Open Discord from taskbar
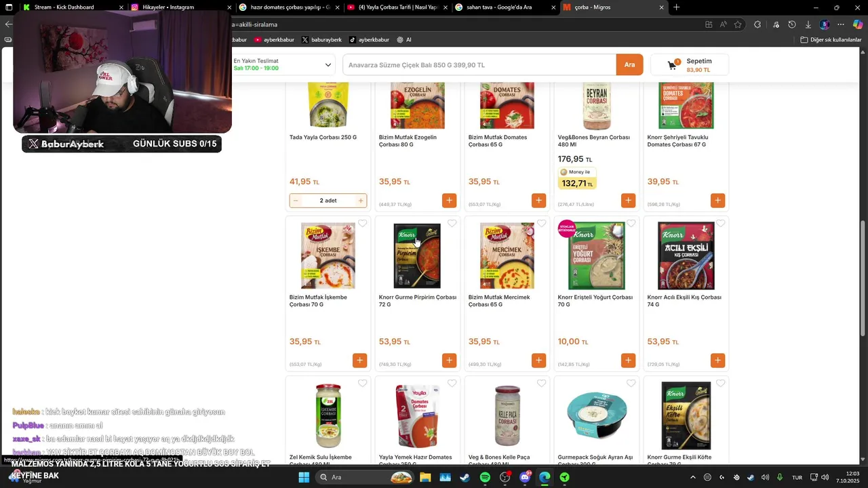 pyautogui.click(x=525, y=477)
